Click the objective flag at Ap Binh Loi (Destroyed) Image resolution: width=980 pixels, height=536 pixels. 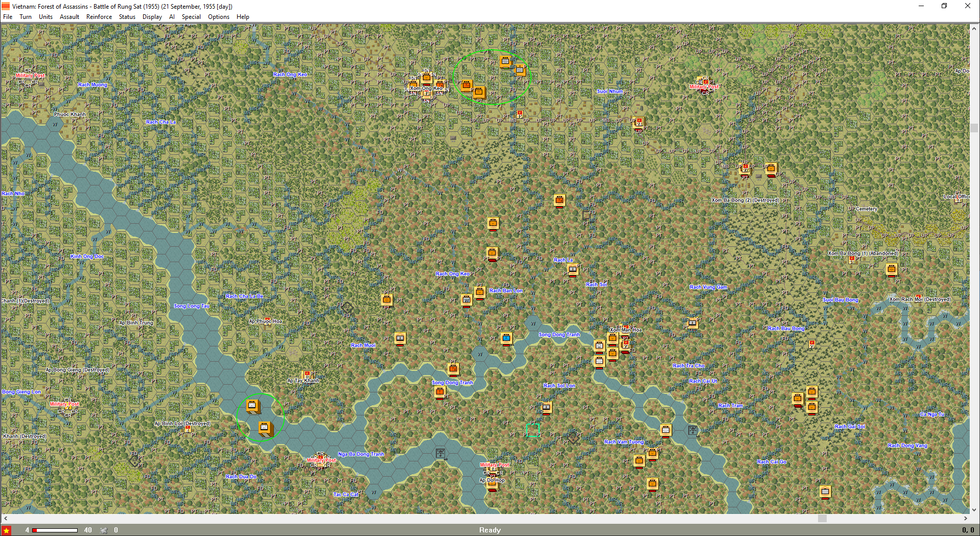[x=188, y=430]
